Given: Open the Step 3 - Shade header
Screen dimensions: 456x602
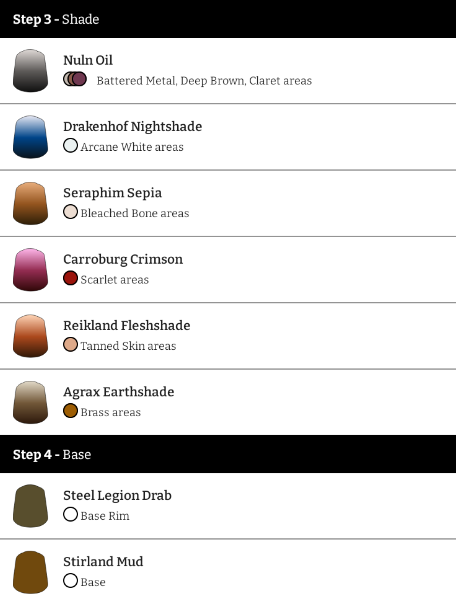Looking at the screenshot, I should [x=228, y=19].
